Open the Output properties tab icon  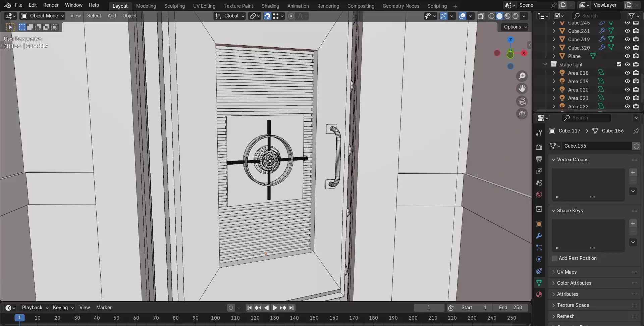click(539, 159)
